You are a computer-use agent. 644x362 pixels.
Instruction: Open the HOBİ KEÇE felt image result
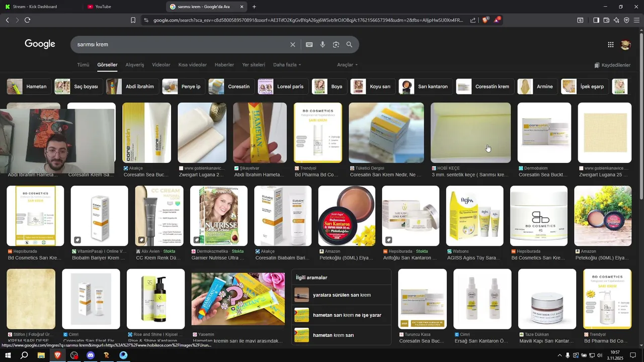470,133
